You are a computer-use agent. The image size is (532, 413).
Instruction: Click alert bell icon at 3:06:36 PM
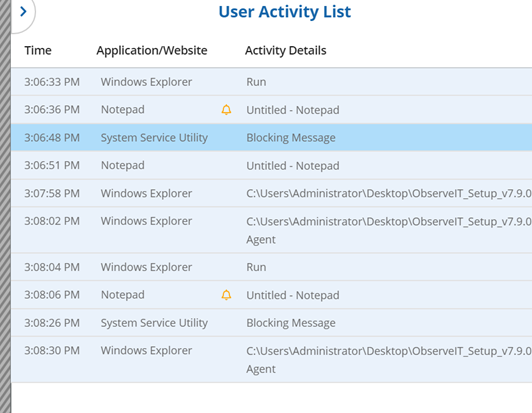[226, 110]
